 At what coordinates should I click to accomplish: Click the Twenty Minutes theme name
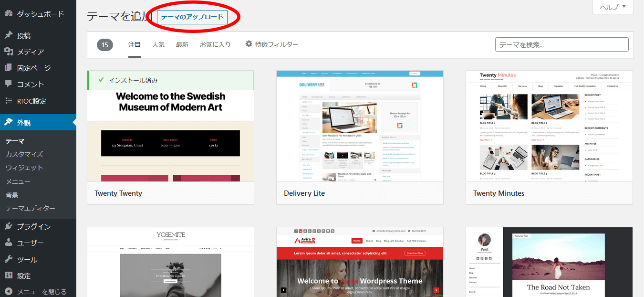coord(499,193)
